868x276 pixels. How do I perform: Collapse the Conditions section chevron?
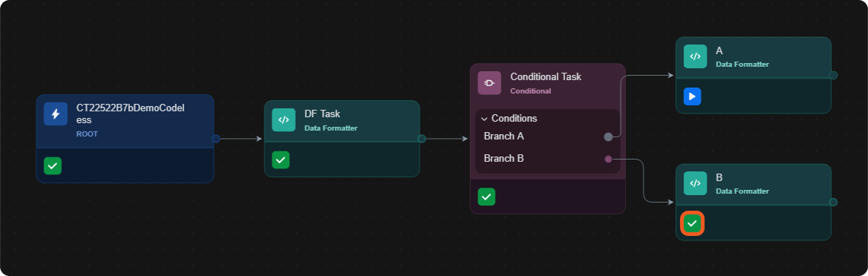click(484, 119)
